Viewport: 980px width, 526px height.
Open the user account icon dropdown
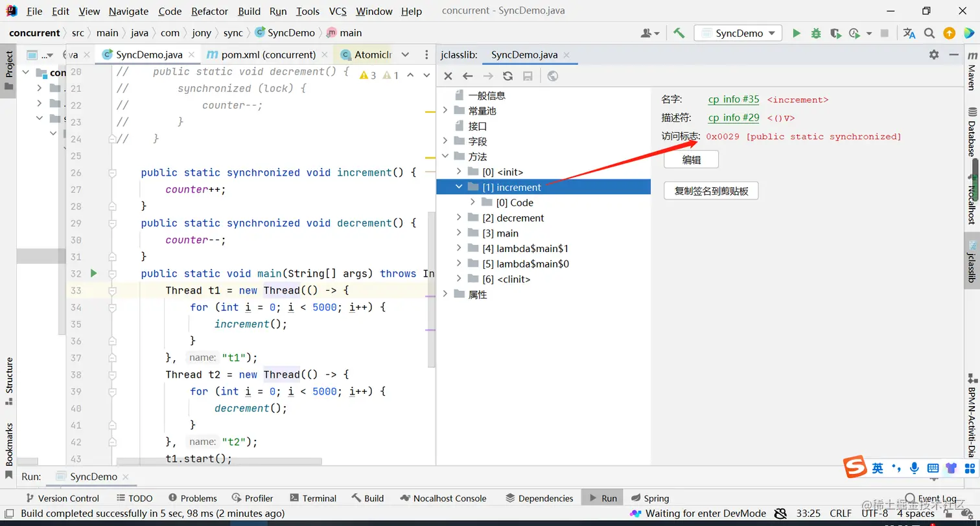click(650, 33)
